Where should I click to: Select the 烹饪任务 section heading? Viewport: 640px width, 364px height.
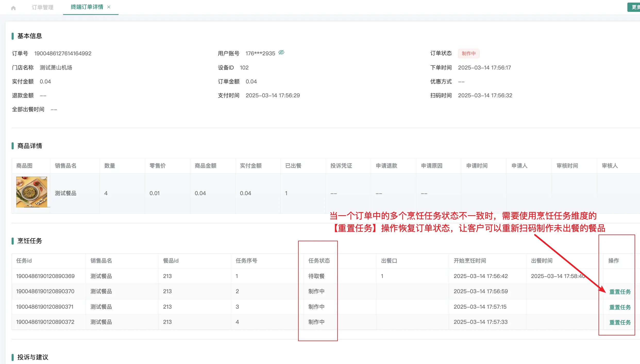tap(30, 241)
